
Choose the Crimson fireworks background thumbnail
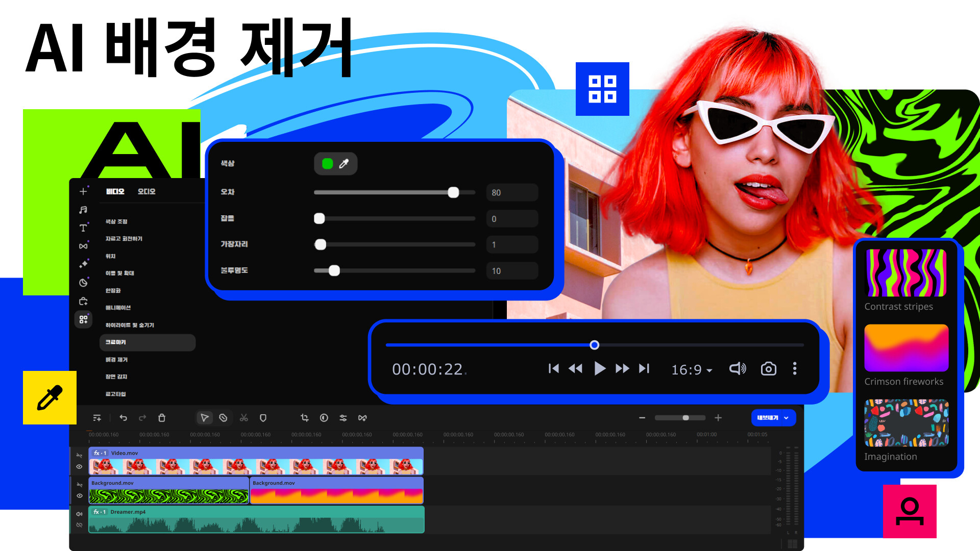906,348
